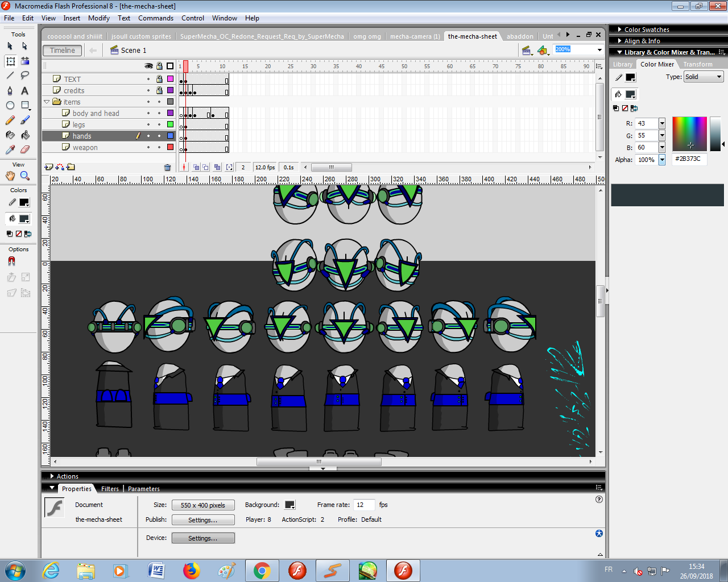Select the Eyedropper tool
728x582 pixels.
click(10, 149)
